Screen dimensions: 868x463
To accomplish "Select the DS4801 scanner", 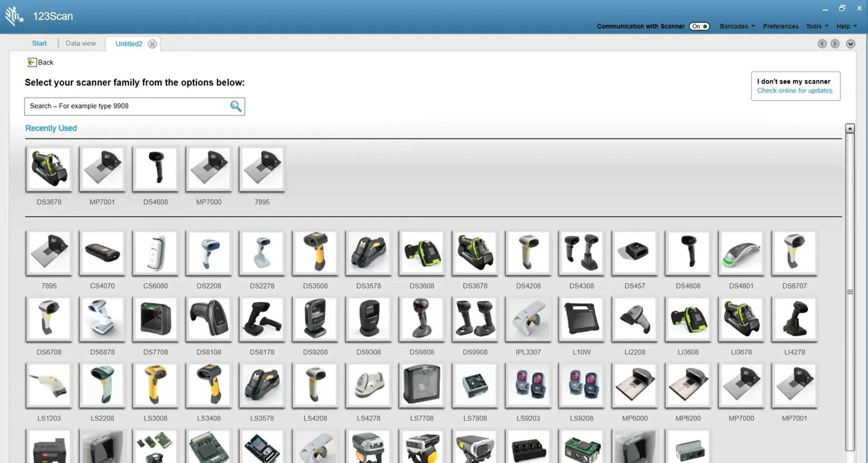I will pyautogui.click(x=741, y=253).
